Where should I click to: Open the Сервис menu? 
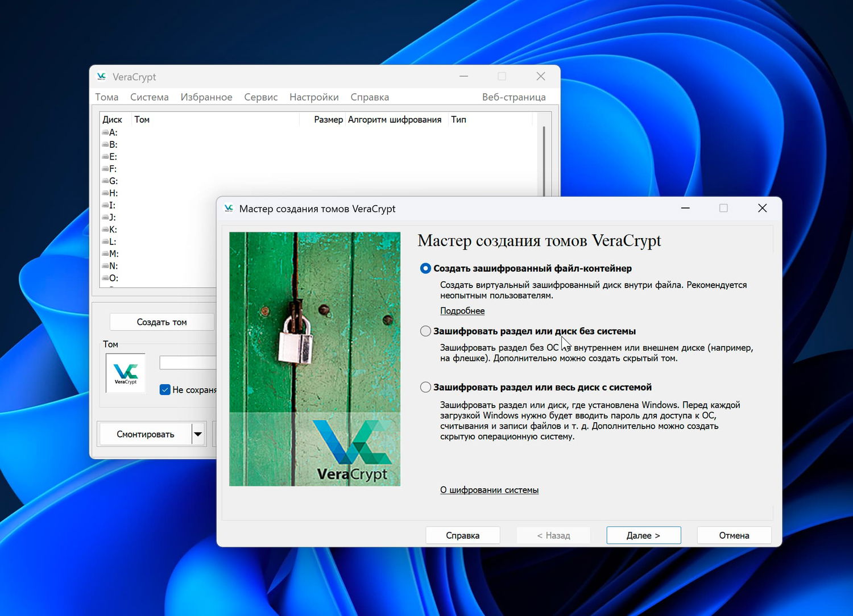261,97
